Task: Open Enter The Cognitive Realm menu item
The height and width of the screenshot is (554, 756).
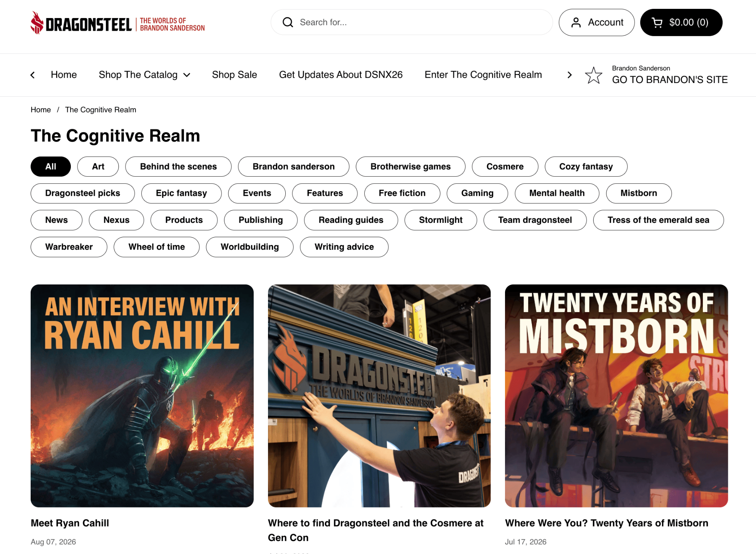Action: point(483,75)
